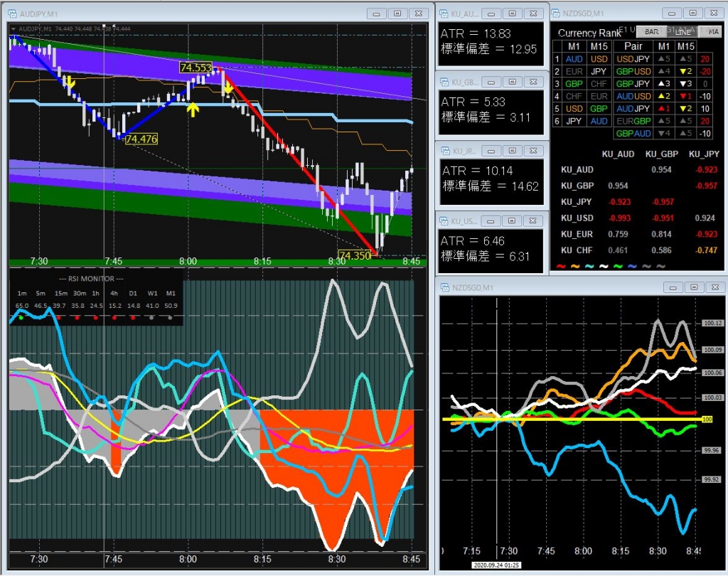Toggle the LINE display mode
This screenshot has width=728, height=576.
pos(683,32)
